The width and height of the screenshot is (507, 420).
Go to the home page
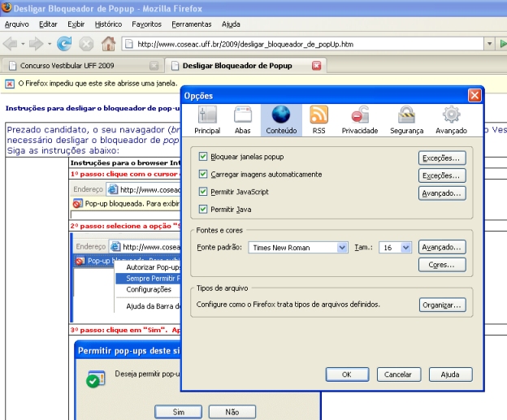108,44
